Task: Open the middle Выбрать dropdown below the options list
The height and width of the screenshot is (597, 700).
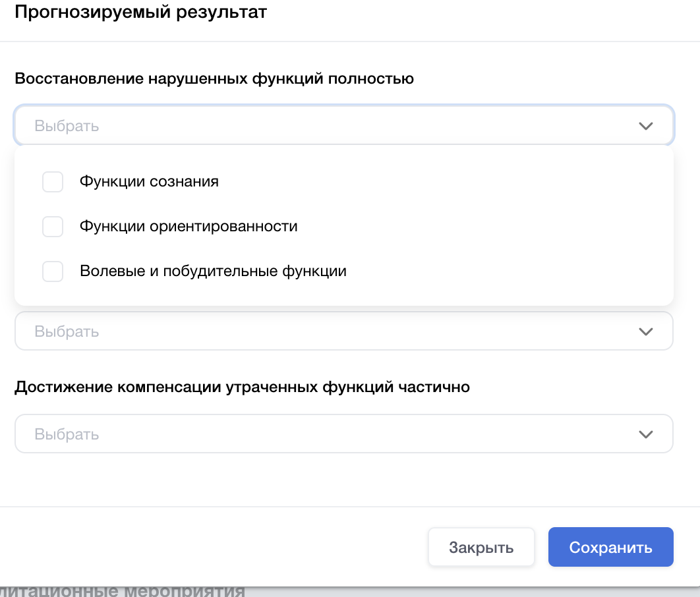Action: 330,331
